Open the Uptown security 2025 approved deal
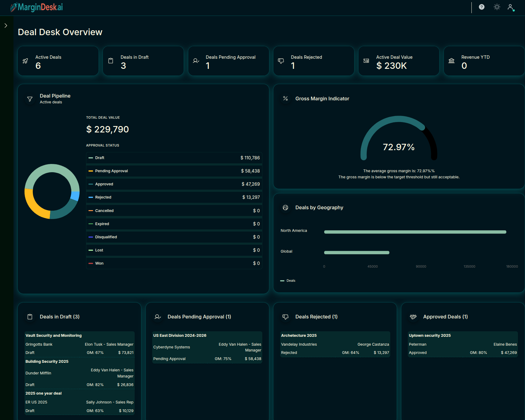The height and width of the screenshot is (420, 525). pos(462,344)
